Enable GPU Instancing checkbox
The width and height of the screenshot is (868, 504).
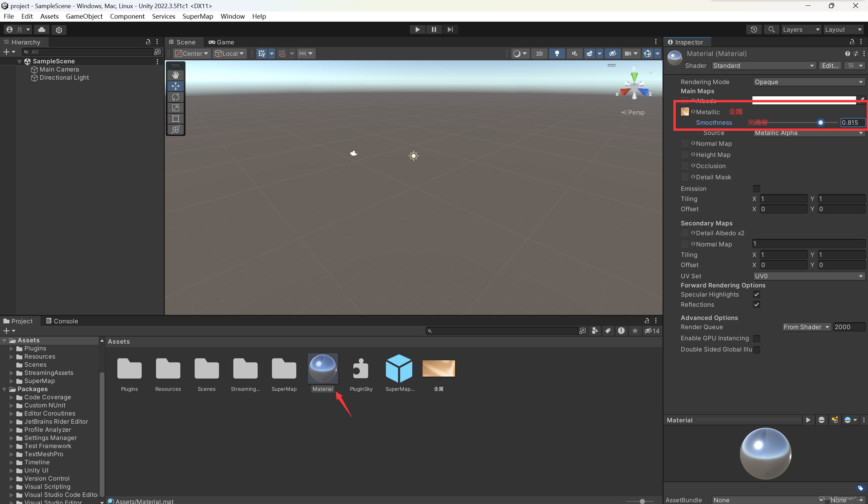click(756, 338)
